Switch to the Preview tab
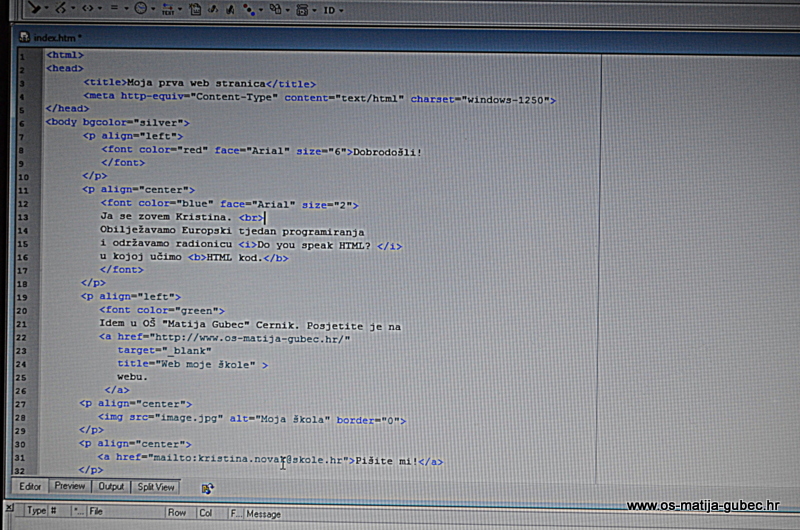 tap(70, 486)
